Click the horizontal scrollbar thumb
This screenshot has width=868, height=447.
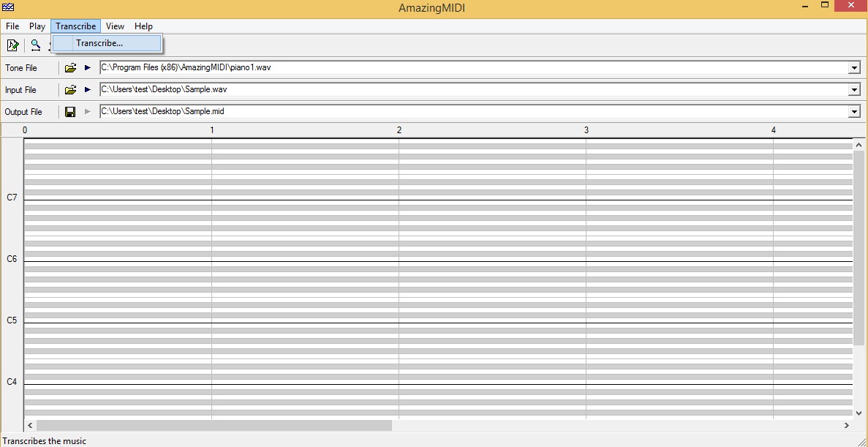pos(214,425)
